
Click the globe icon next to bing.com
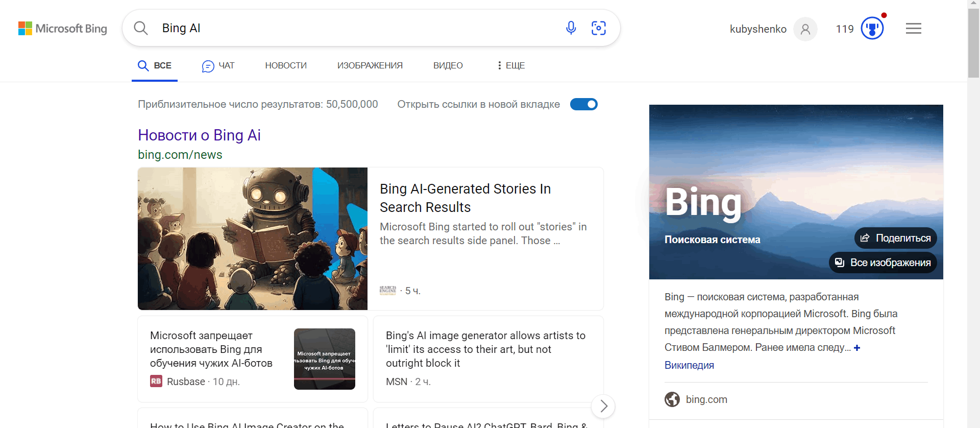coord(672,399)
